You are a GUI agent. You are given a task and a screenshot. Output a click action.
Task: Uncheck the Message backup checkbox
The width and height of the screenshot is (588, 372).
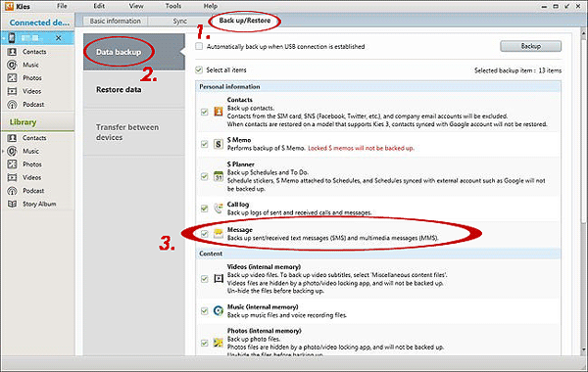click(205, 234)
